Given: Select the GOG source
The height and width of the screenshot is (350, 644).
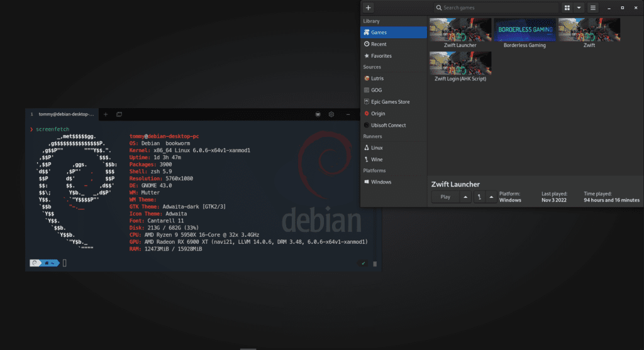Looking at the screenshot, I should pyautogui.click(x=376, y=90).
